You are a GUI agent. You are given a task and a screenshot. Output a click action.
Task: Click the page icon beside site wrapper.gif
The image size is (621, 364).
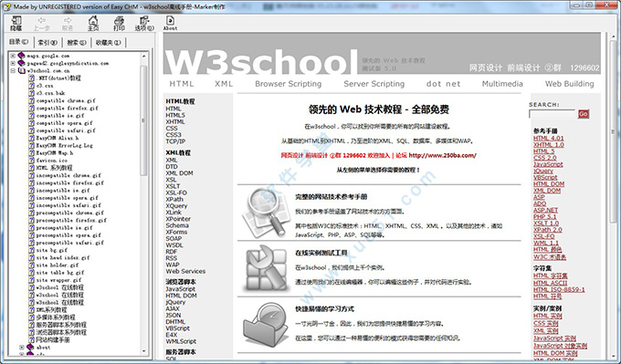pyautogui.click(x=31, y=280)
